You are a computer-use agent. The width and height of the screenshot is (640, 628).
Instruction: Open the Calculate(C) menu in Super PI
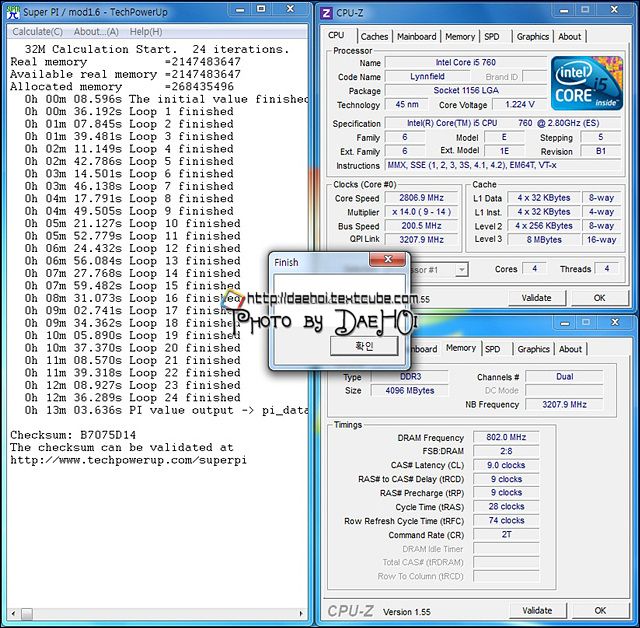[x=37, y=32]
